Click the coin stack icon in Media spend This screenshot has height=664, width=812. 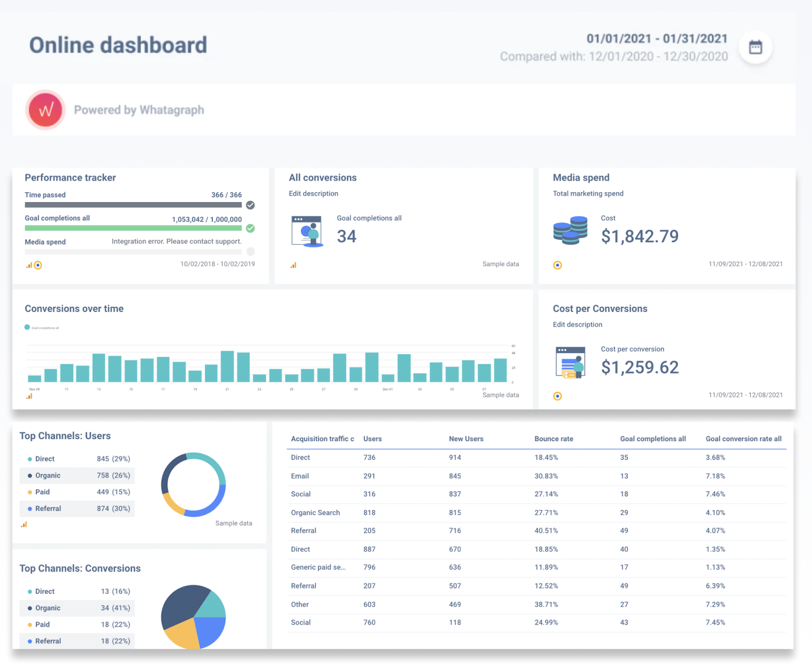(570, 230)
